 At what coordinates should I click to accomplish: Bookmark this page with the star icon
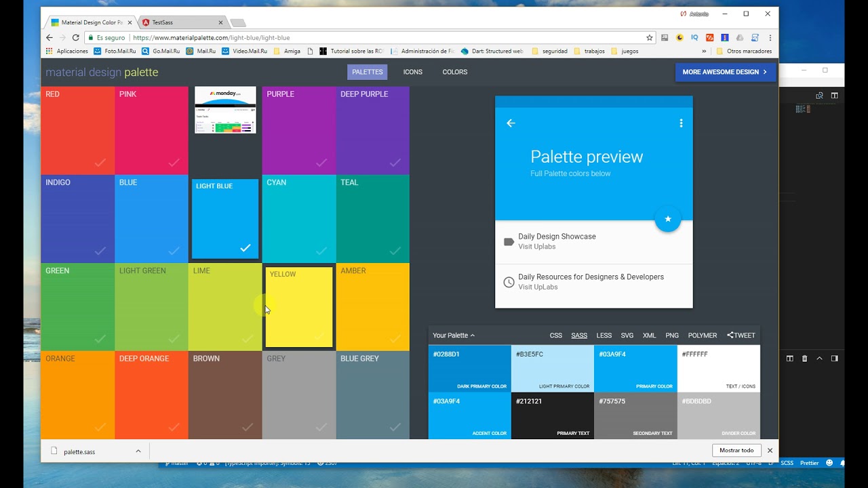pos(649,38)
